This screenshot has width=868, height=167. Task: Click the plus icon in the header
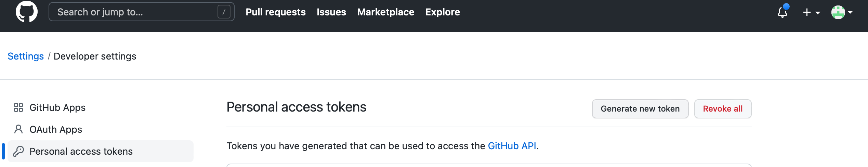(x=807, y=12)
